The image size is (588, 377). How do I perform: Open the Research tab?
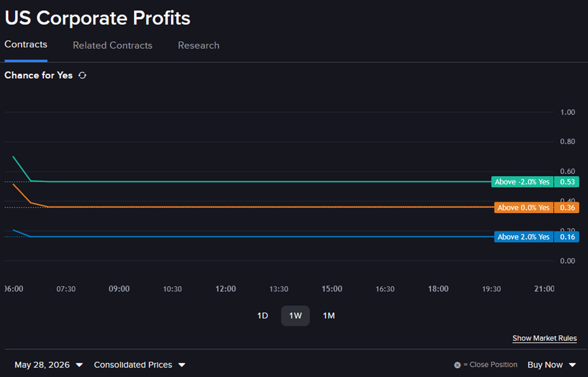click(199, 45)
